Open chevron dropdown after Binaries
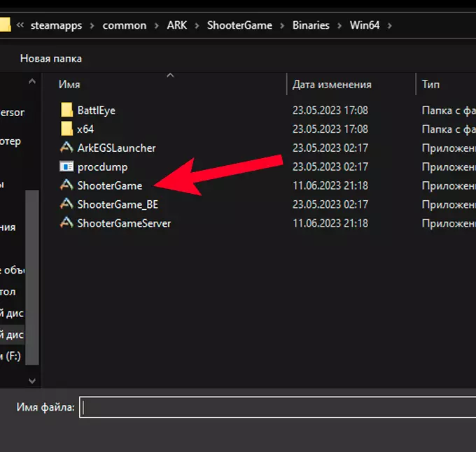The width and height of the screenshot is (476, 452). tap(339, 26)
